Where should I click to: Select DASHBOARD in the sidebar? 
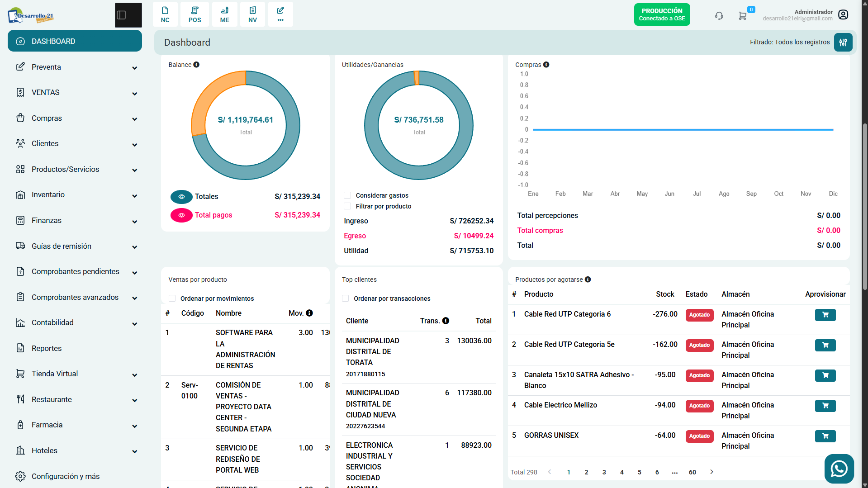pos(75,41)
